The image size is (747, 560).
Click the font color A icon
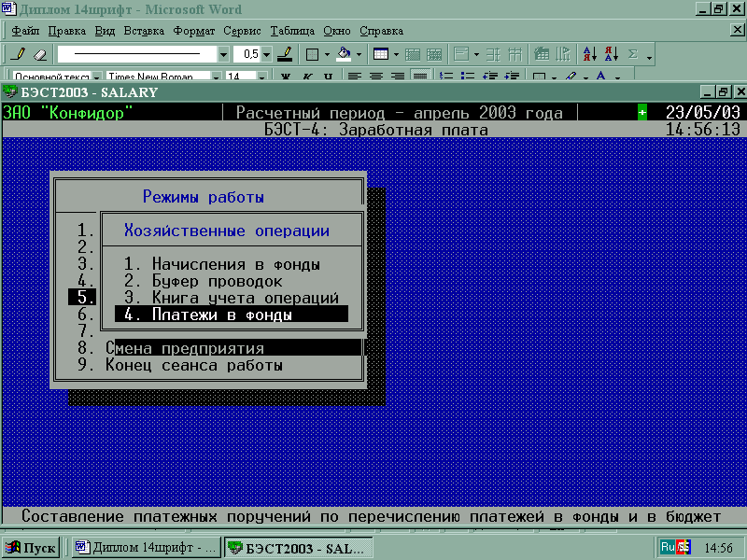pyautogui.click(x=601, y=76)
